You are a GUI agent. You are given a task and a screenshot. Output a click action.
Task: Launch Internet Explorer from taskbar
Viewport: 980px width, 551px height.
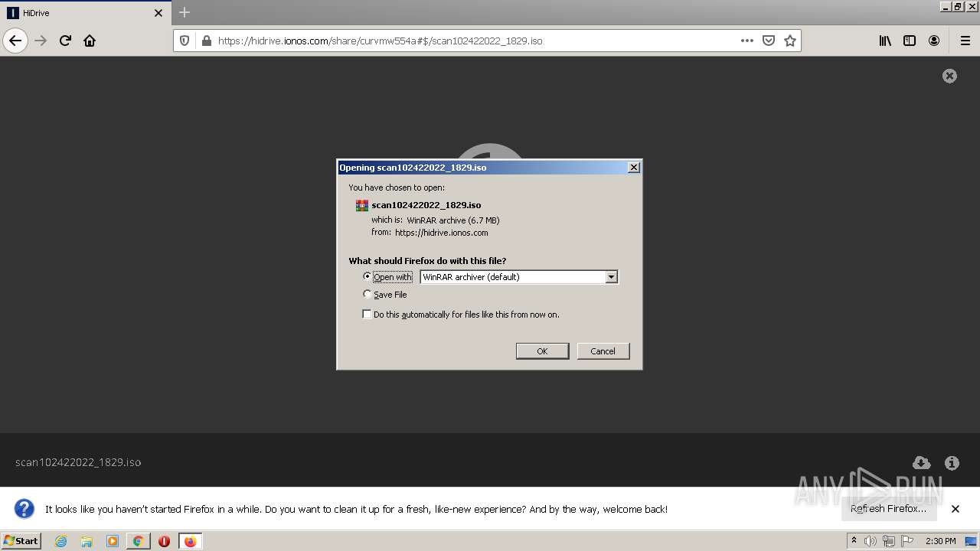click(x=61, y=541)
